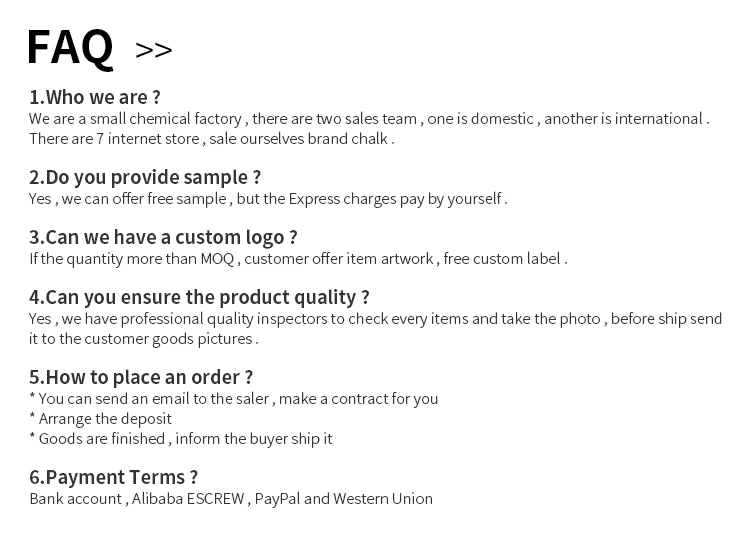Click the "Alibaba ESCREW" payment option text
750x541 pixels.
tap(189, 498)
